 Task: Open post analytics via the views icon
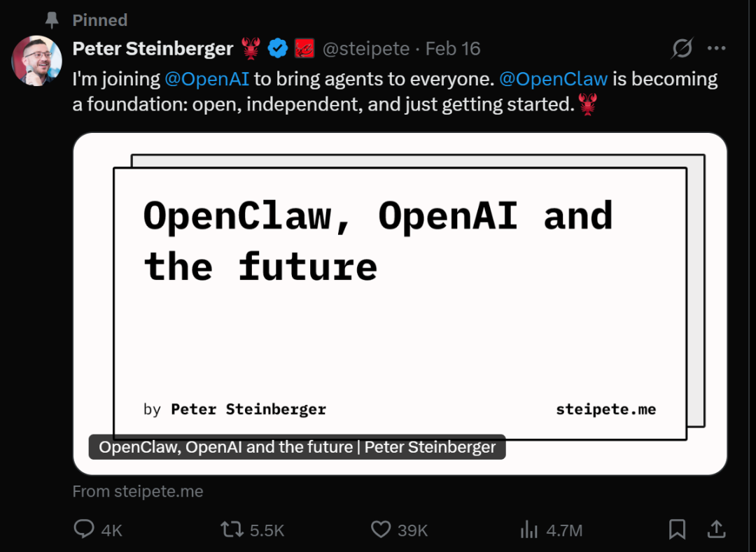pyautogui.click(x=528, y=530)
